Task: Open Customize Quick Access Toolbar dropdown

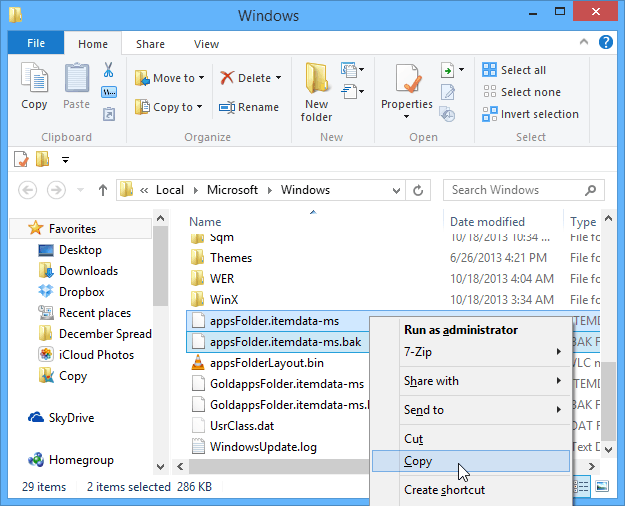Action: (65, 160)
